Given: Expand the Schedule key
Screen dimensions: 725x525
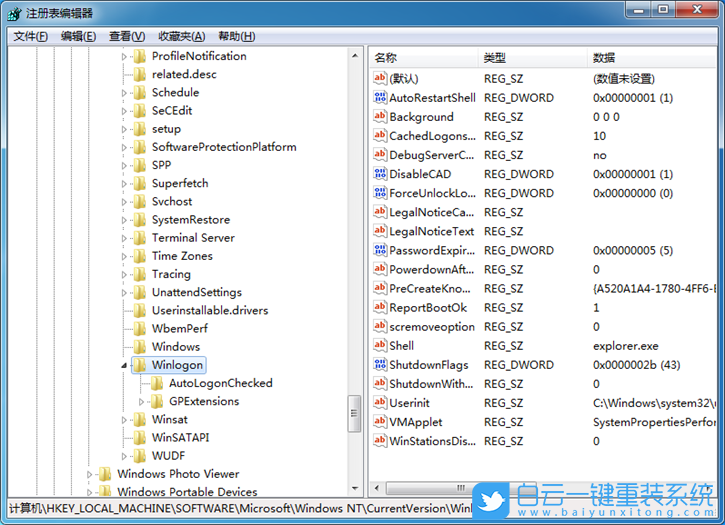Looking at the screenshot, I should [123, 93].
